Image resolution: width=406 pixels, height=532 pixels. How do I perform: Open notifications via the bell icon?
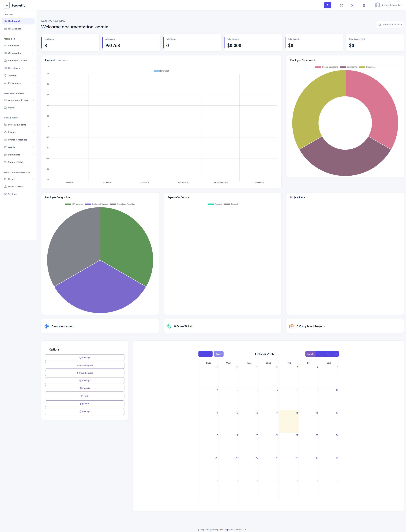[352, 5]
